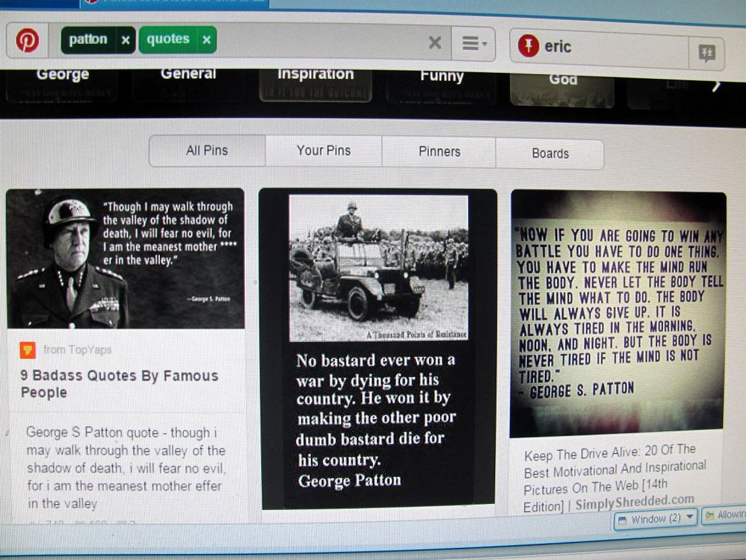Click the "George S Patton quote" description
The image size is (746, 560).
click(x=125, y=468)
